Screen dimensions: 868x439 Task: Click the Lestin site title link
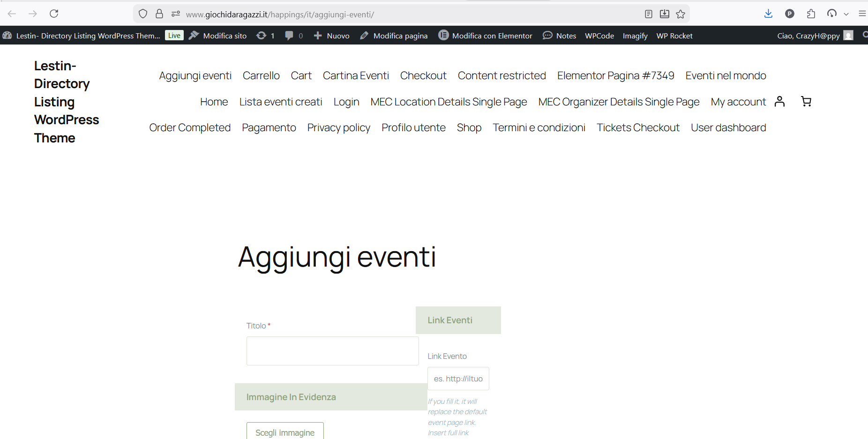[66, 102]
